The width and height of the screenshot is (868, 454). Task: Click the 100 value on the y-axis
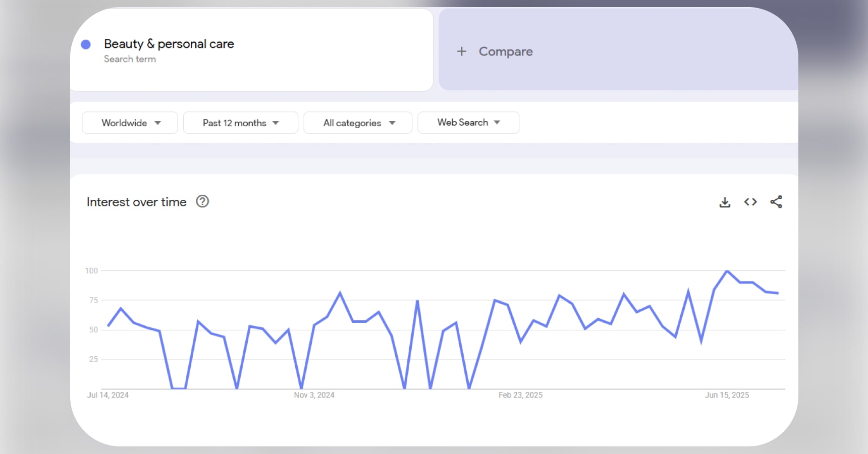coord(92,270)
